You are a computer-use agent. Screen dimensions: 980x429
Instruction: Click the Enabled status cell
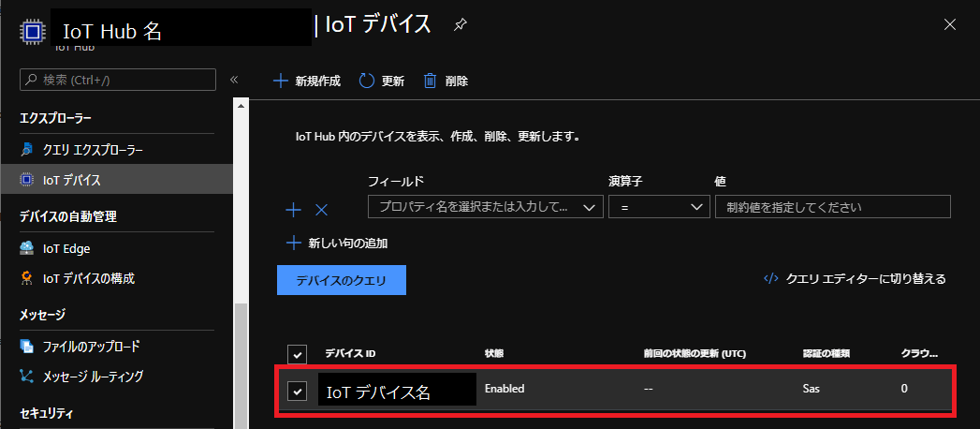click(x=505, y=389)
